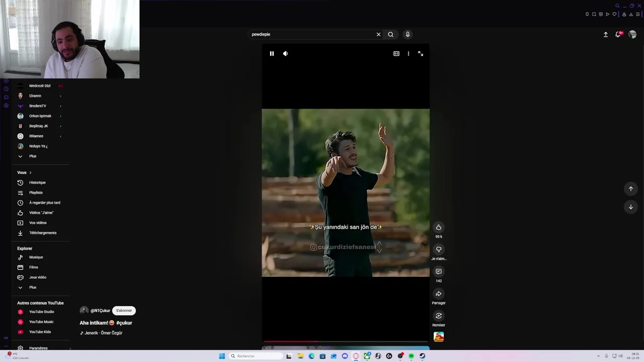Image resolution: width=644 pixels, height=362 pixels.
Task: Go to the previous Short arrow
Action: (631, 189)
